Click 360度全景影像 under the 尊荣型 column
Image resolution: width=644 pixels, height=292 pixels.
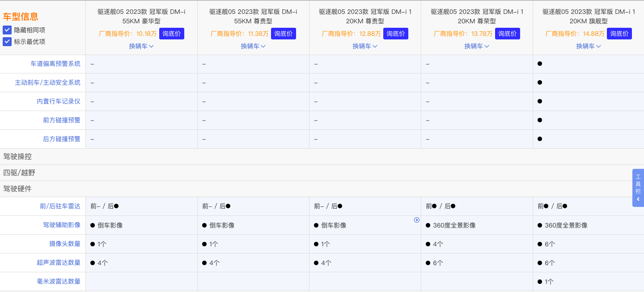(454, 225)
